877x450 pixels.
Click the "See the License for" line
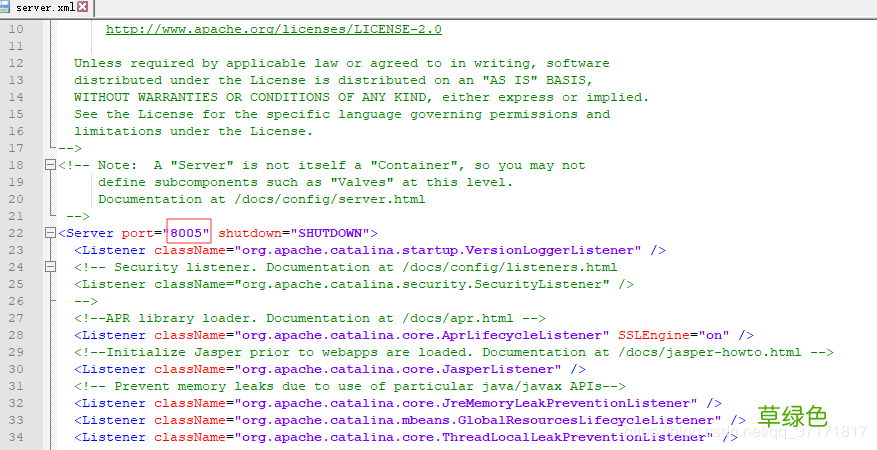[342, 114]
